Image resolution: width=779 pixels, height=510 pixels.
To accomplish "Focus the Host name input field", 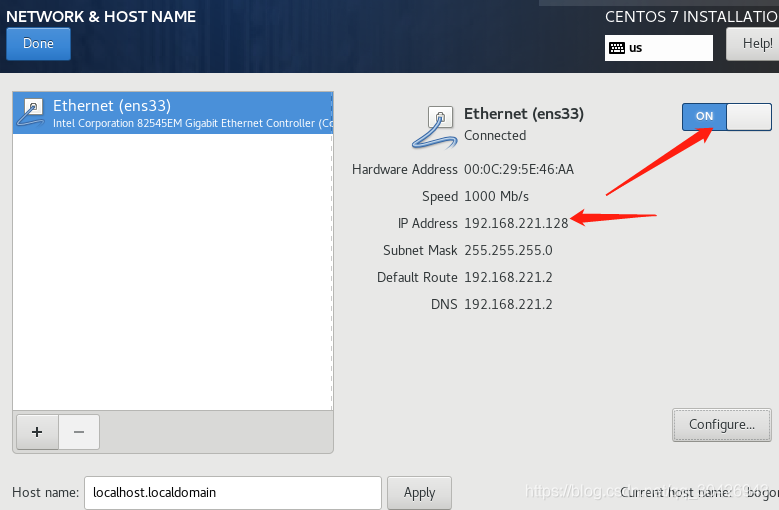I will (x=233, y=493).
